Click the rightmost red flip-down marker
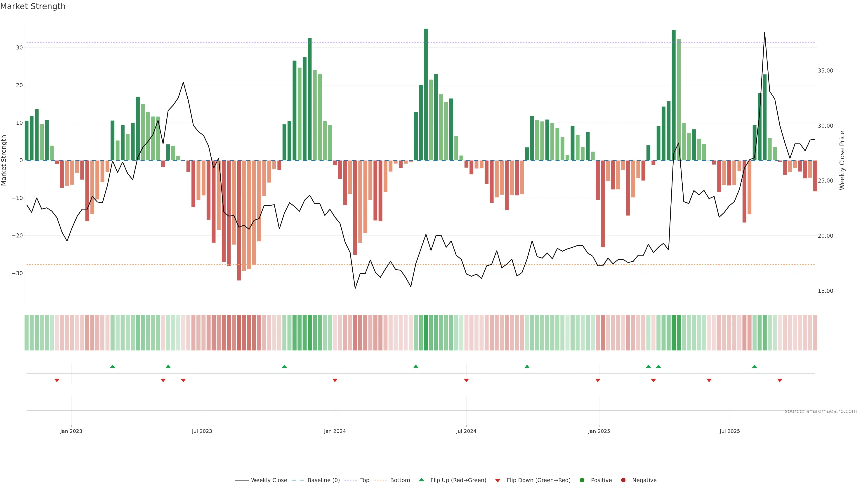This screenshot has height=488, width=868. pyautogui.click(x=780, y=380)
